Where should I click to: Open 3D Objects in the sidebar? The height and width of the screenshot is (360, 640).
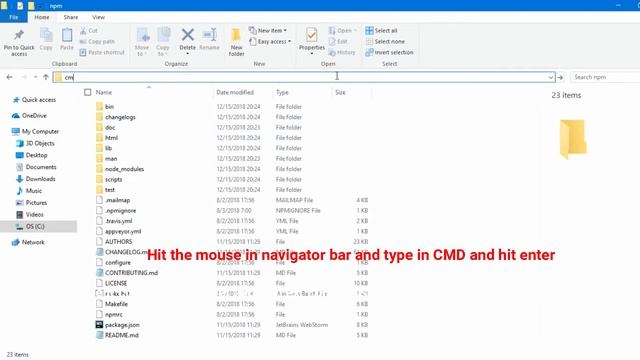pyautogui.click(x=35, y=143)
